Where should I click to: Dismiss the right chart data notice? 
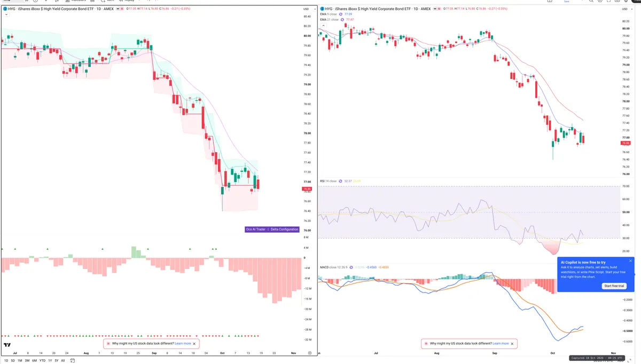(x=512, y=344)
